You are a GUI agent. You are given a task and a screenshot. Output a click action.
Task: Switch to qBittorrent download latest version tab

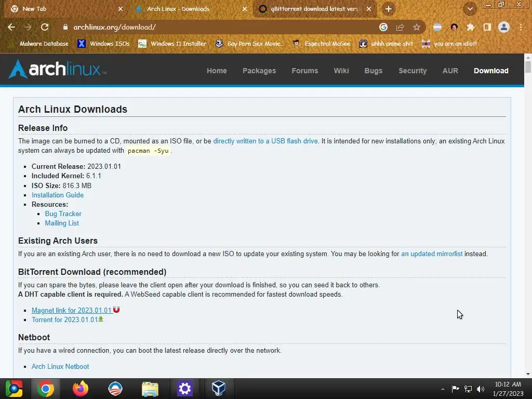point(314,9)
